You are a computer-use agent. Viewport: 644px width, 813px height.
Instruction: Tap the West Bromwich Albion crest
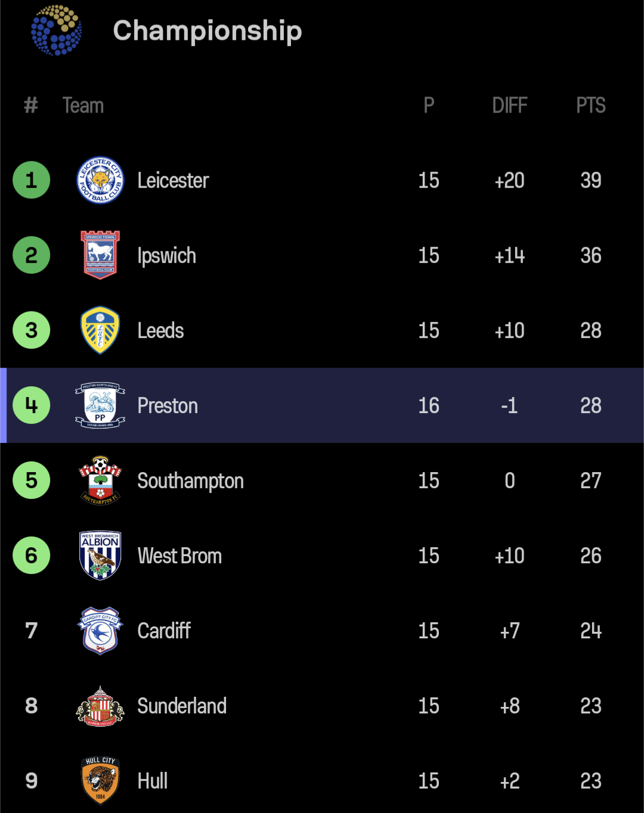pyautogui.click(x=100, y=556)
